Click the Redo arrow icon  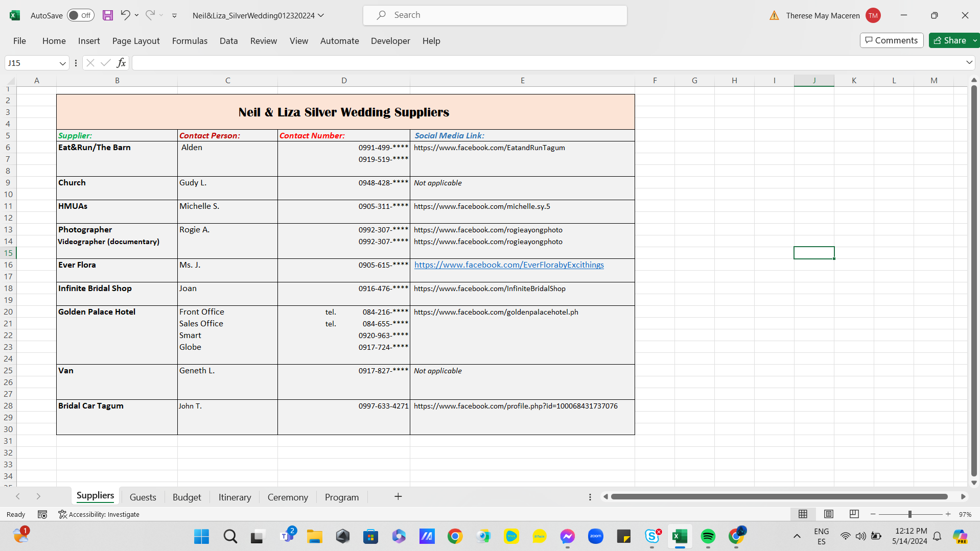tap(150, 15)
